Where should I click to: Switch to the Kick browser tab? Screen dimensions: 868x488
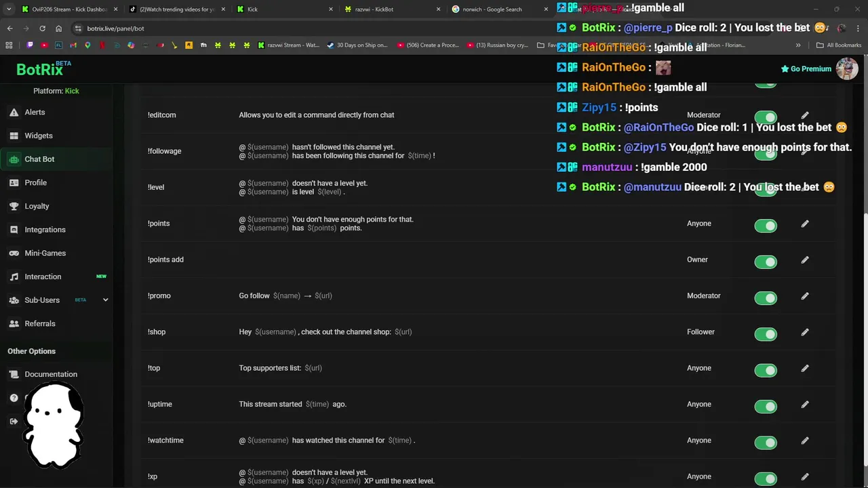[x=285, y=9]
